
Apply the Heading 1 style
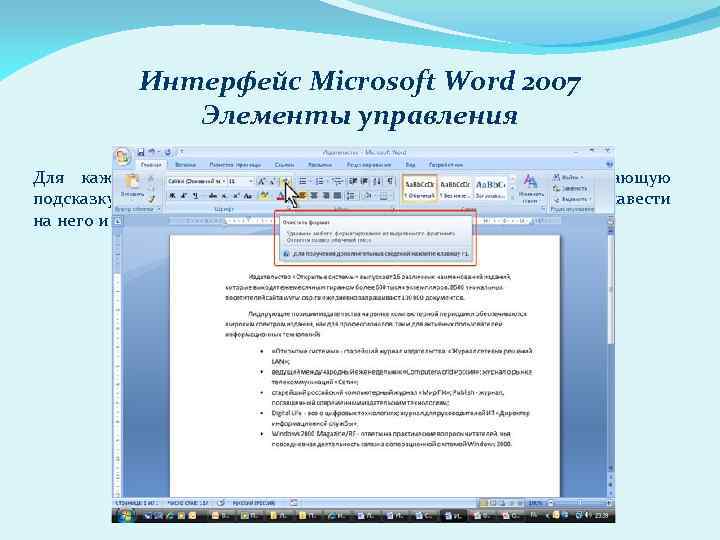pos(490,189)
